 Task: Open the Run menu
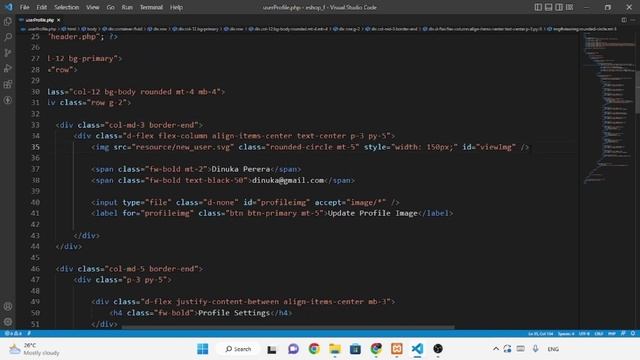[x=127, y=7]
